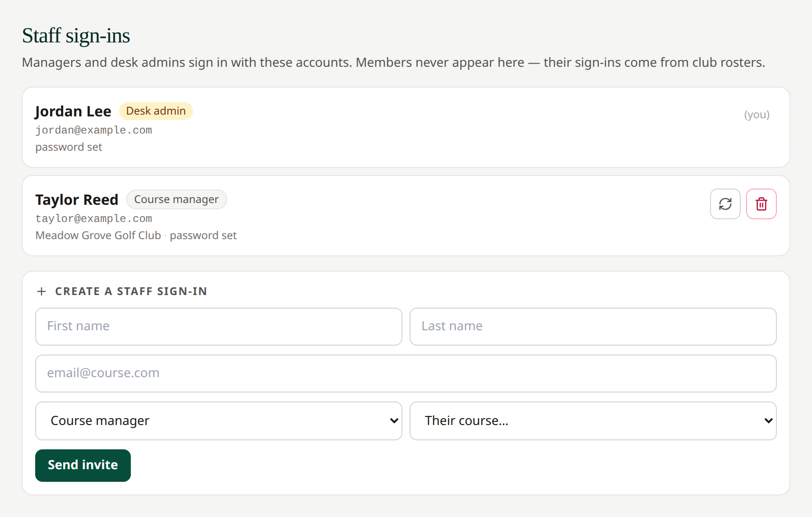Click the chevron arrow on the role selector
Screen dimensions: 812x517
[x=394, y=420]
